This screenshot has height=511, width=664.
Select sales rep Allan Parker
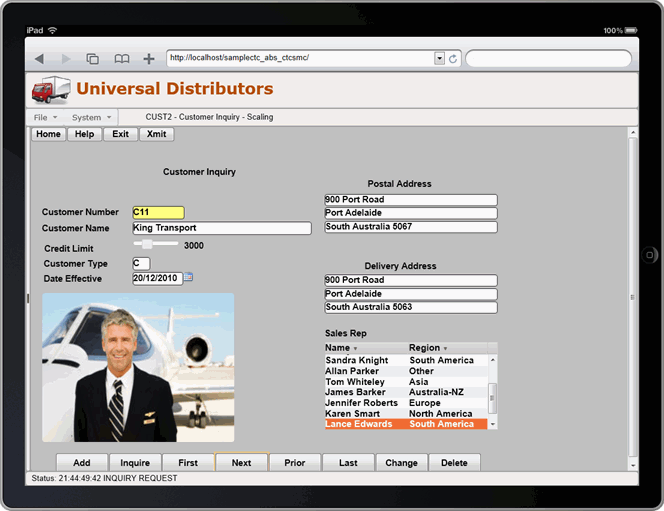pos(406,371)
